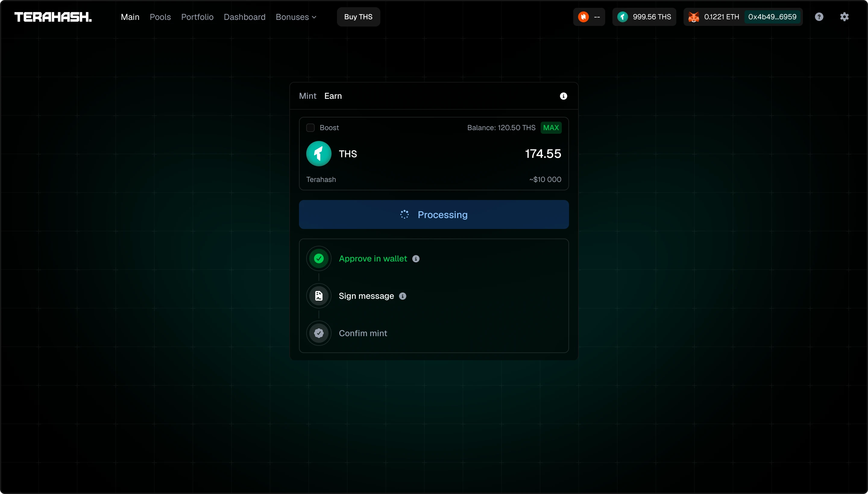Click the large THS token logo
This screenshot has width=868, height=494.
coord(319,154)
